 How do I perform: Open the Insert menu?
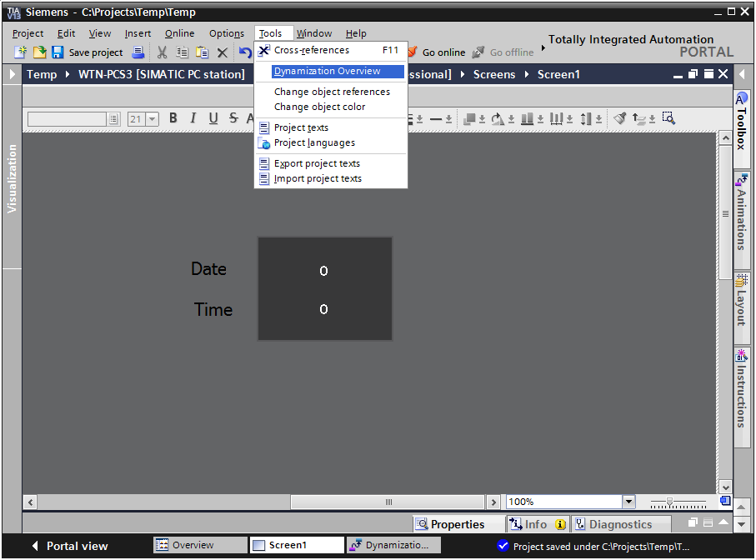138,33
